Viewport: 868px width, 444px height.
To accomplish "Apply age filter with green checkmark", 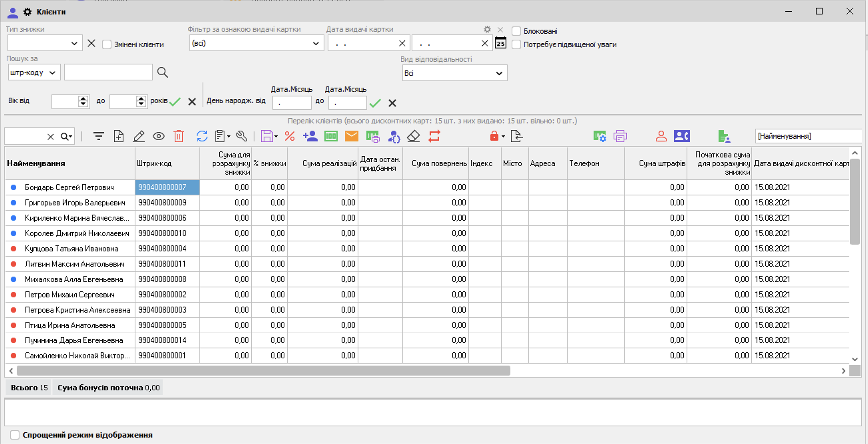I will click(x=175, y=101).
